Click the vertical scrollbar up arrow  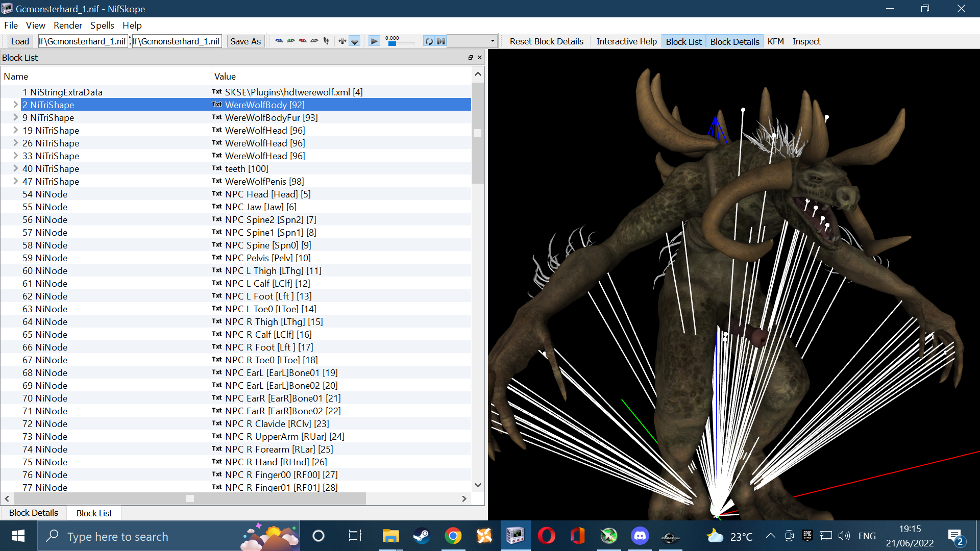[x=478, y=74]
